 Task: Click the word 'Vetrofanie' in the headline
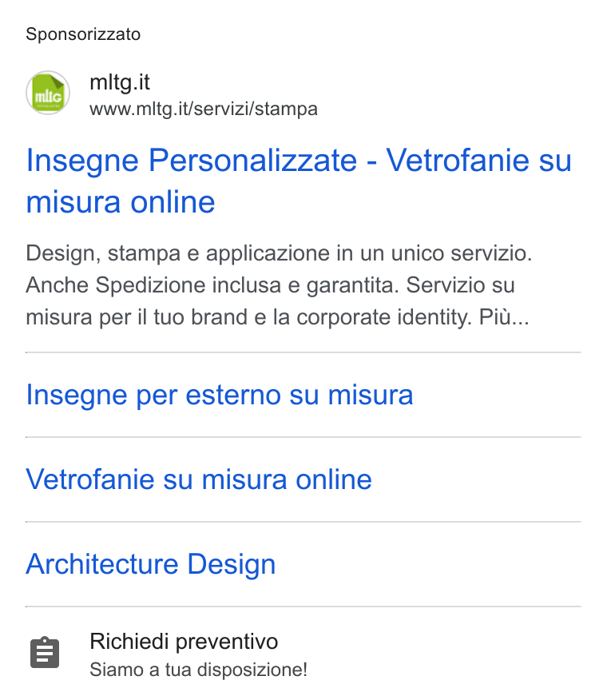[x=458, y=160]
